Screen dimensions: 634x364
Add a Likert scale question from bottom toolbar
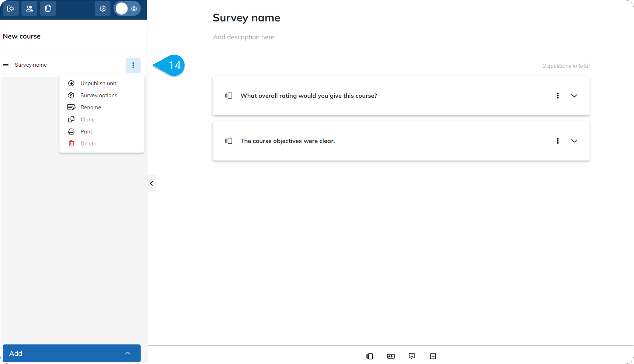point(412,356)
